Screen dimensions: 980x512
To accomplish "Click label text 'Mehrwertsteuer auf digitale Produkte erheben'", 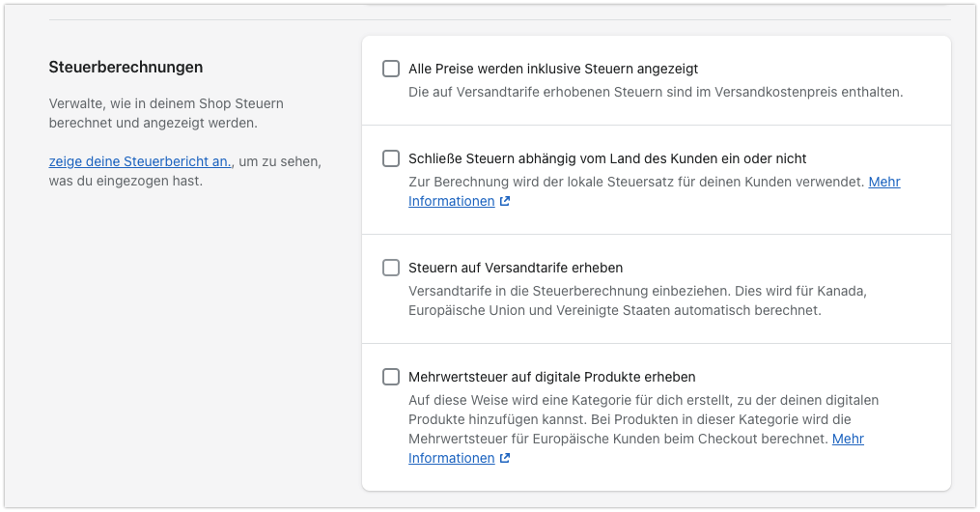I will [x=552, y=377].
